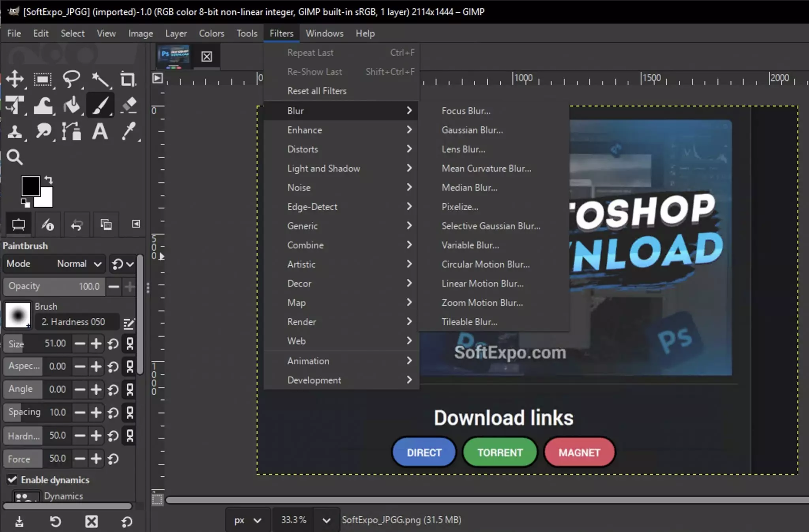Viewport: 809px width, 532px height.
Task: Select the Move tool
Action: click(x=15, y=79)
